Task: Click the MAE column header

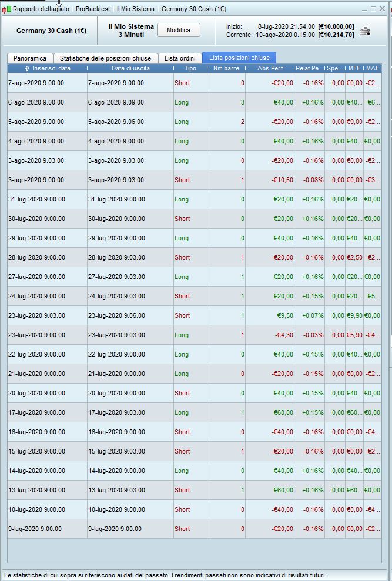Action: [372, 69]
